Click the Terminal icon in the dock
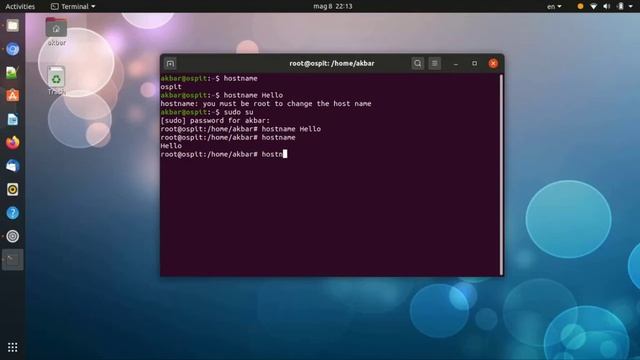The width and height of the screenshot is (640, 360). 13,260
